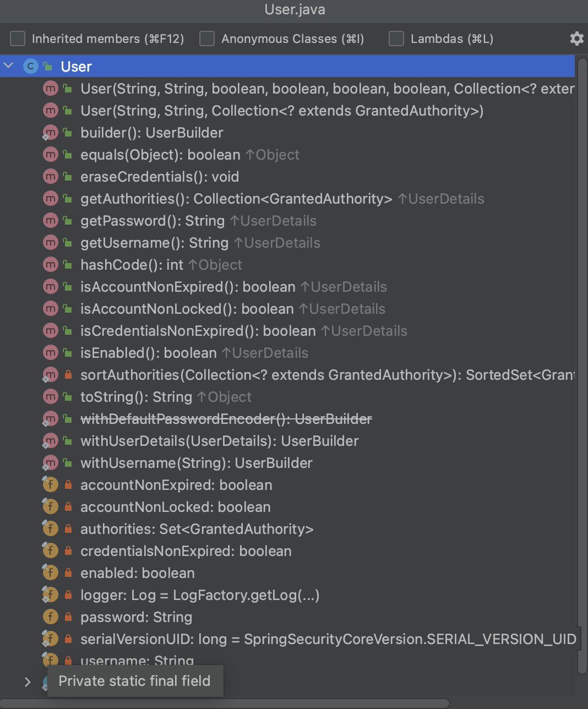Select the deprecated withDefaultPasswordEncoder() method
588x709 pixels.
[226, 419]
